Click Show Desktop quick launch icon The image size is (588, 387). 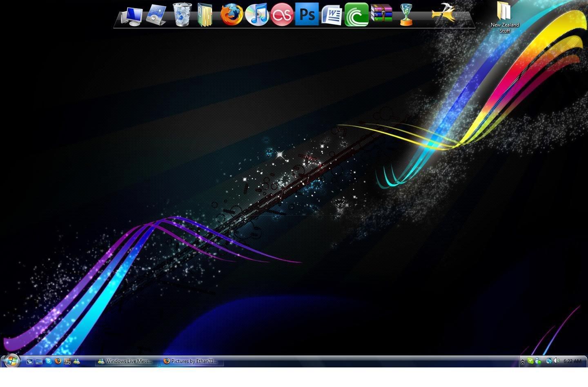(x=39, y=361)
